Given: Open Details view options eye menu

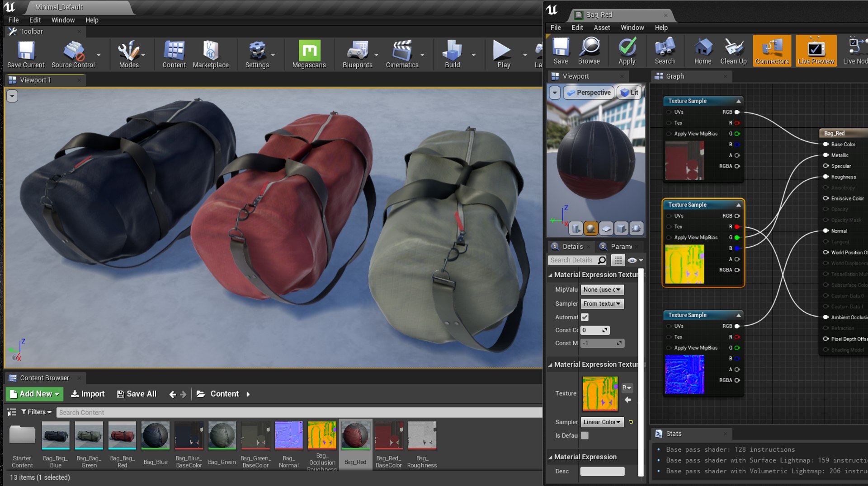Looking at the screenshot, I should 635,260.
